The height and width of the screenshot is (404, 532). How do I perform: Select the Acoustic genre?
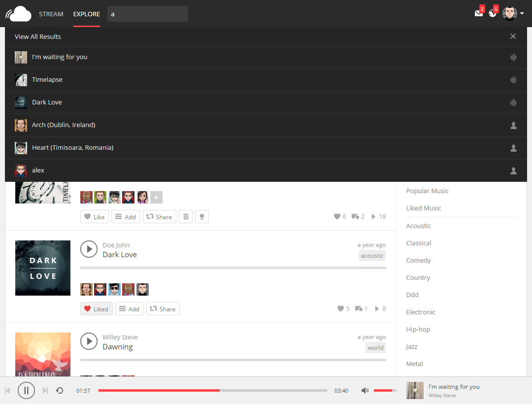tap(418, 226)
